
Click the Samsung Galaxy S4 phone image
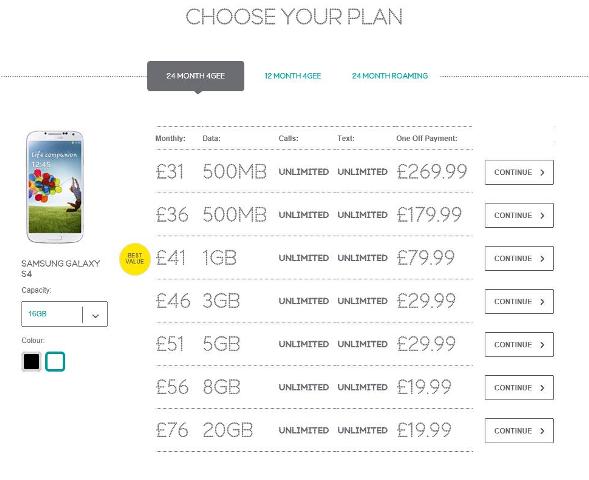click(x=55, y=187)
